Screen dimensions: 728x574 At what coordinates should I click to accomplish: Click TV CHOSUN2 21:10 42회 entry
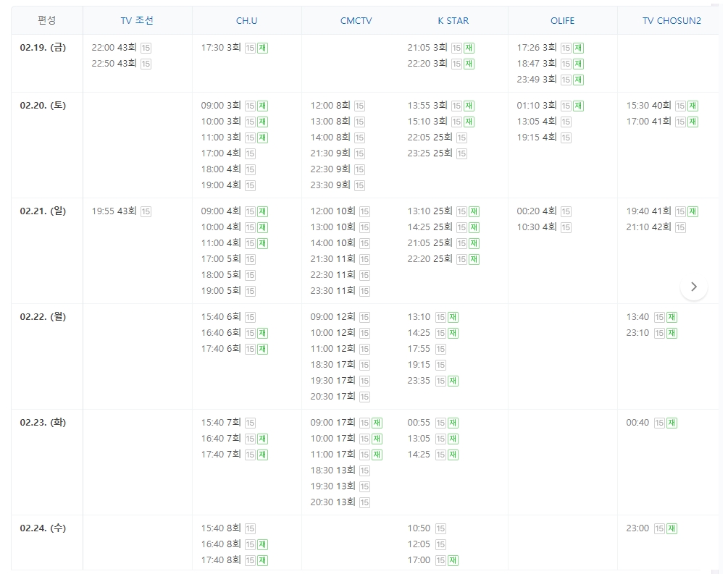pos(648,227)
